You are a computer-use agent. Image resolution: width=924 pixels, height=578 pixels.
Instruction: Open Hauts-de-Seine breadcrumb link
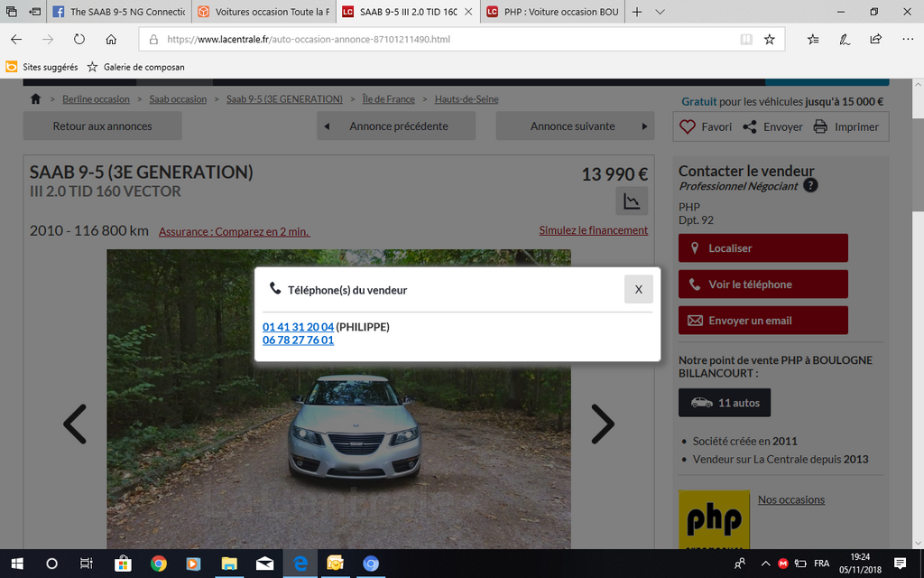(x=467, y=99)
